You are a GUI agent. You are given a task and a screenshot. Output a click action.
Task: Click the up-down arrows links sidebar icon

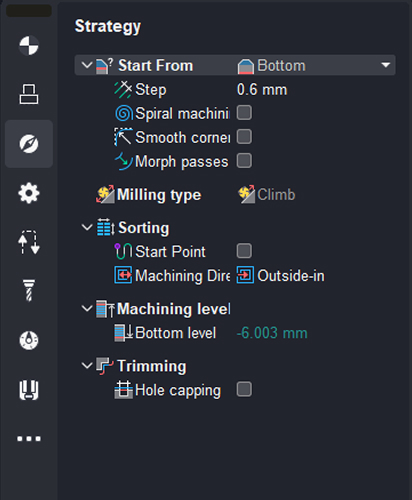pos(29,242)
